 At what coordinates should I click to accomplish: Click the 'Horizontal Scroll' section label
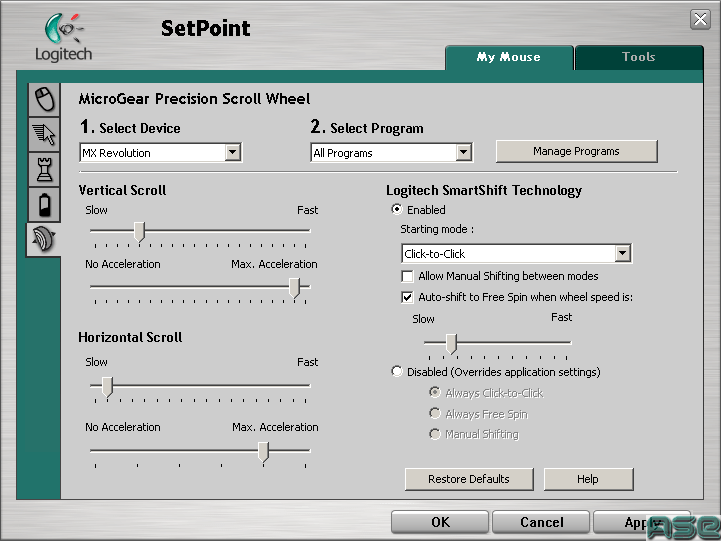130,337
